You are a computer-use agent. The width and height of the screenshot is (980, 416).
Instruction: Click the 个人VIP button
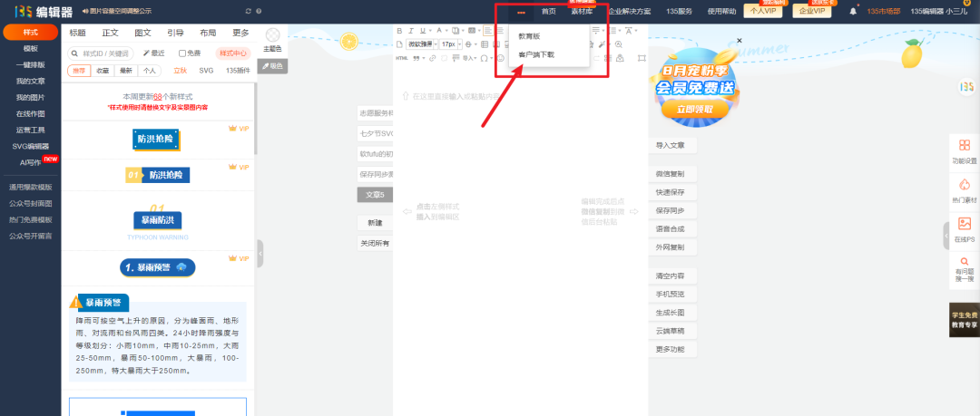coord(762,11)
